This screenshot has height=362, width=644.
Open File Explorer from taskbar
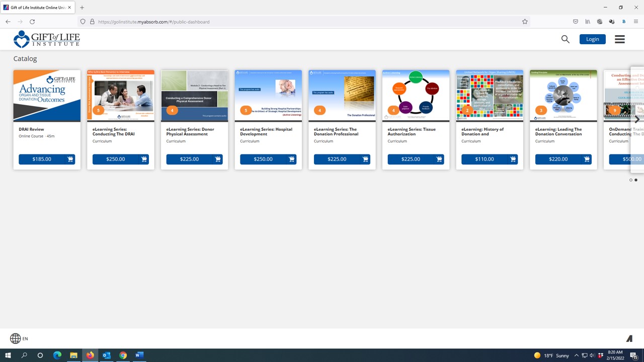73,355
